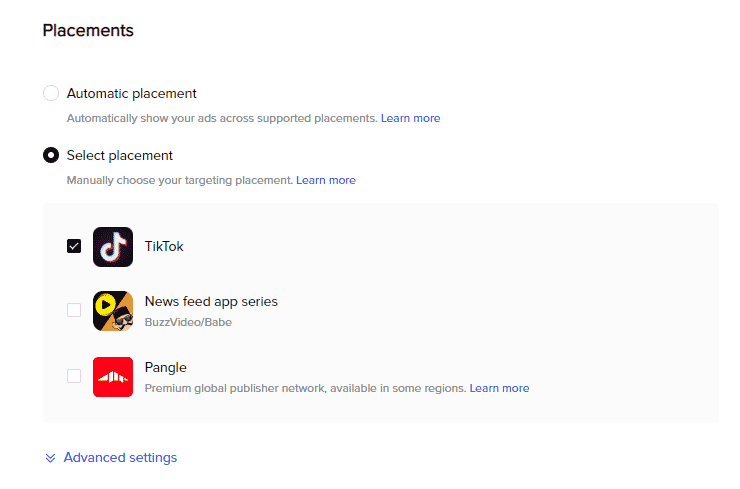This screenshot has width=740, height=489.
Task: Select the Select placement radio button
Action: pos(51,155)
